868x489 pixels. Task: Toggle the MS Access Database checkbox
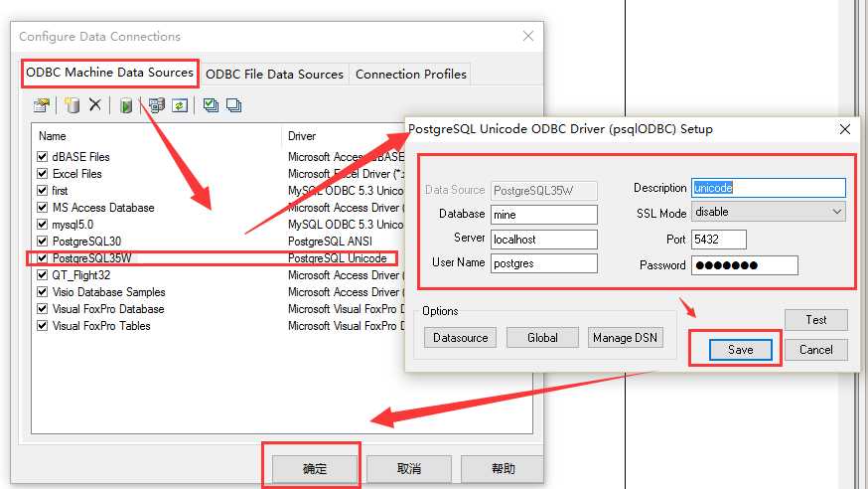pos(42,207)
